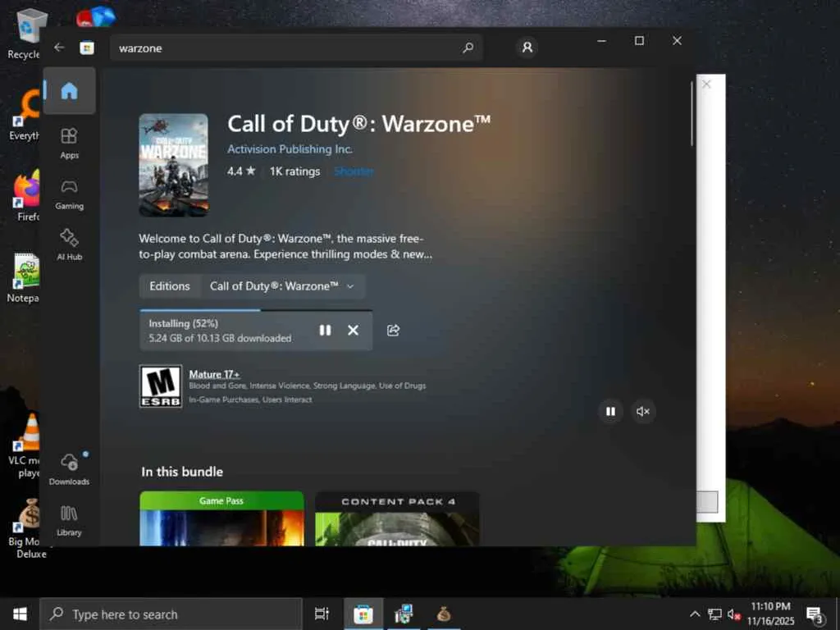Click the muted volume tray icon

pyautogui.click(x=734, y=614)
